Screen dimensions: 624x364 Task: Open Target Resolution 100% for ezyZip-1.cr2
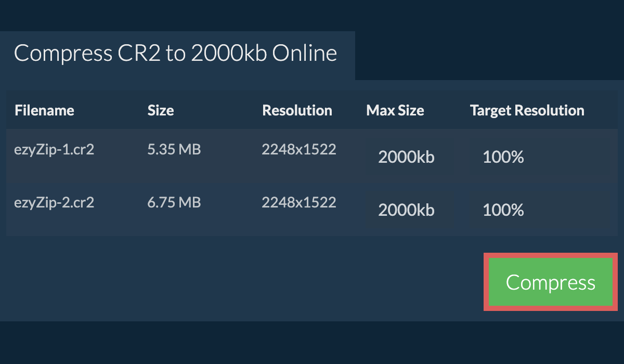click(x=538, y=157)
